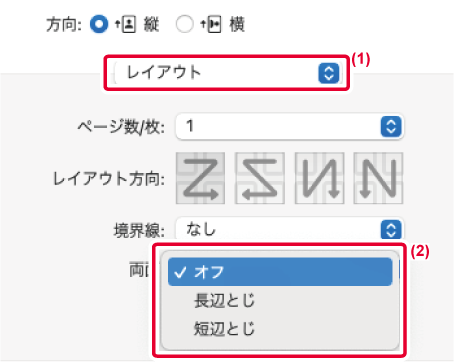
Task: Click the blue arrows on ページ数/枚 field
Action: click(x=391, y=127)
